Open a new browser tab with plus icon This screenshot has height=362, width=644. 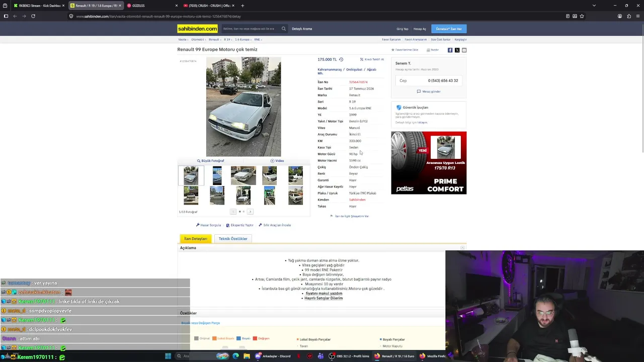click(243, 6)
